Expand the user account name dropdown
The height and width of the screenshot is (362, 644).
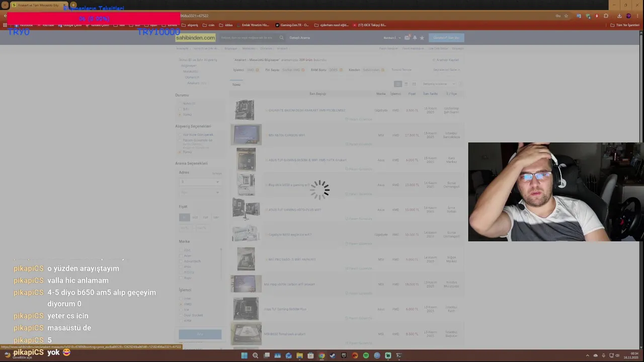click(x=392, y=38)
